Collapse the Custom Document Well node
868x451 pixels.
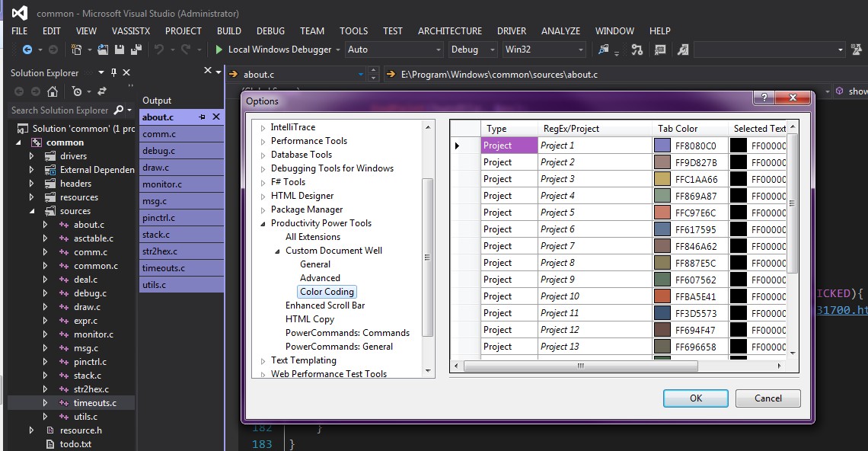pyautogui.click(x=277, y=251)
